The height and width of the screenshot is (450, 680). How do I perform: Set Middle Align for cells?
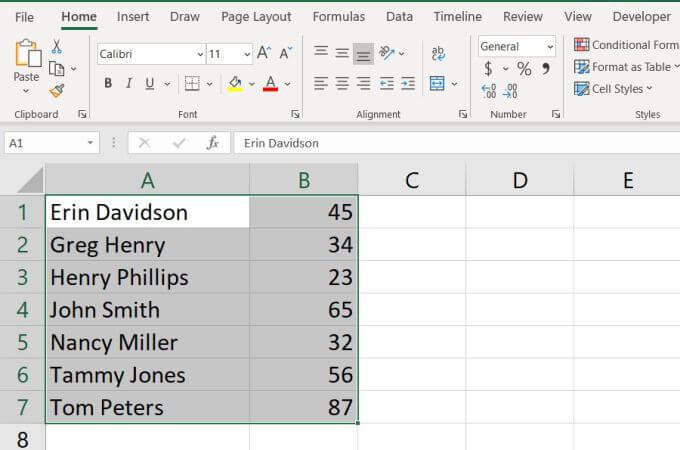click(x=342, y=53)
